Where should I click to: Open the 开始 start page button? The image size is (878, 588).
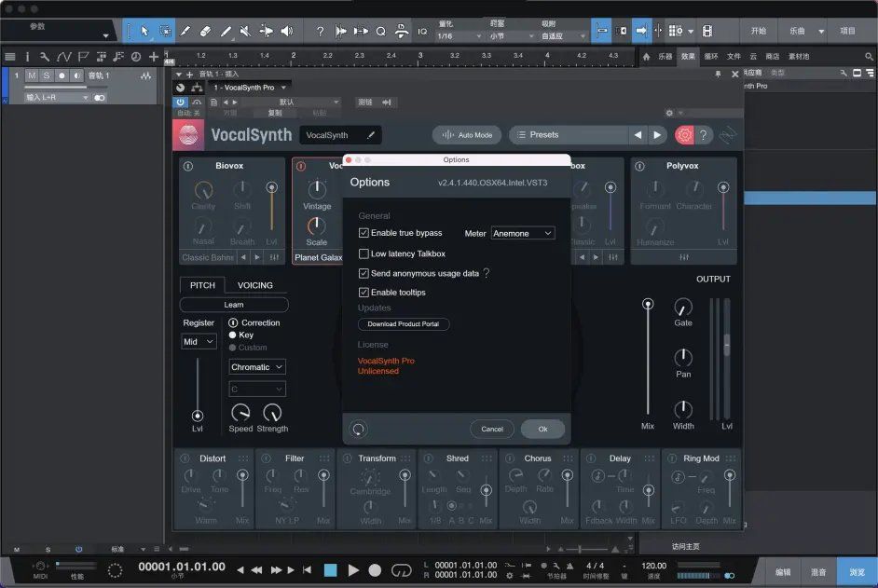[x=758, y=32]
